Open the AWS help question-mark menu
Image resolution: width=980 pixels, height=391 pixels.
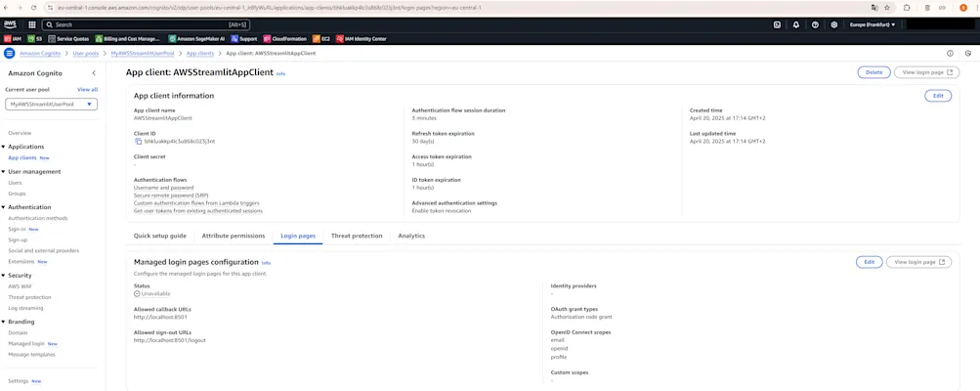(815, 24)
